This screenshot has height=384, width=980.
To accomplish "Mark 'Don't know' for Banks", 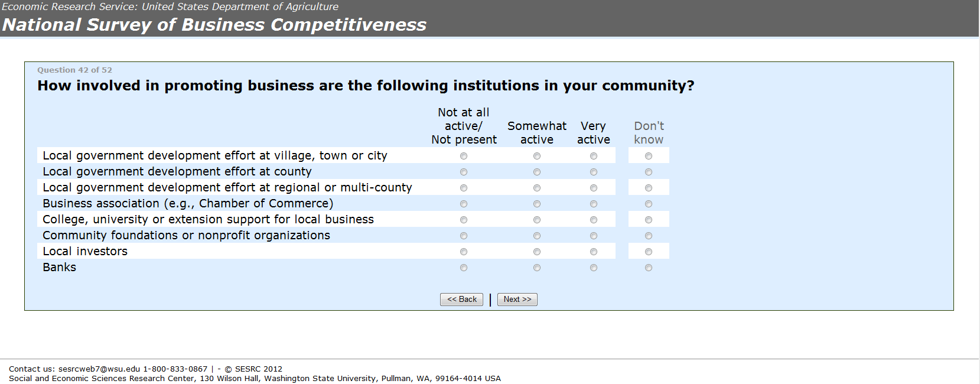I will coord(649,268).
